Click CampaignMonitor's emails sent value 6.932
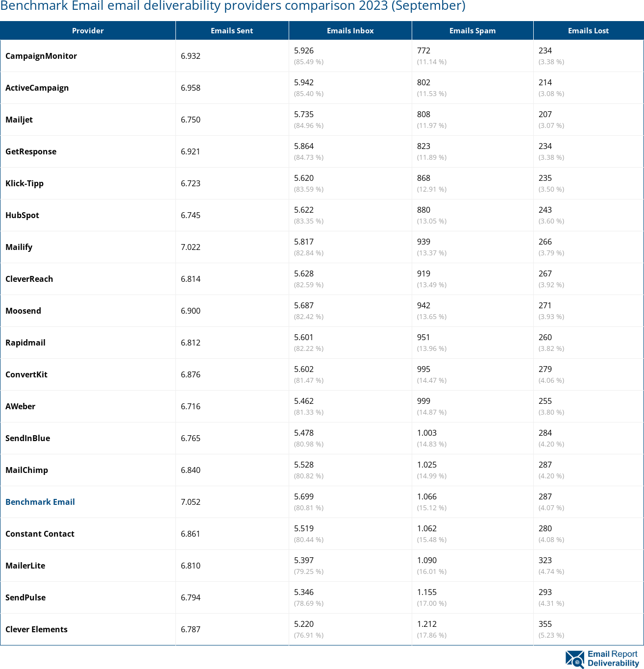Image resolution: width=644 pixels, height=669 pixels. pyautogui.click(x=191, y=56)
